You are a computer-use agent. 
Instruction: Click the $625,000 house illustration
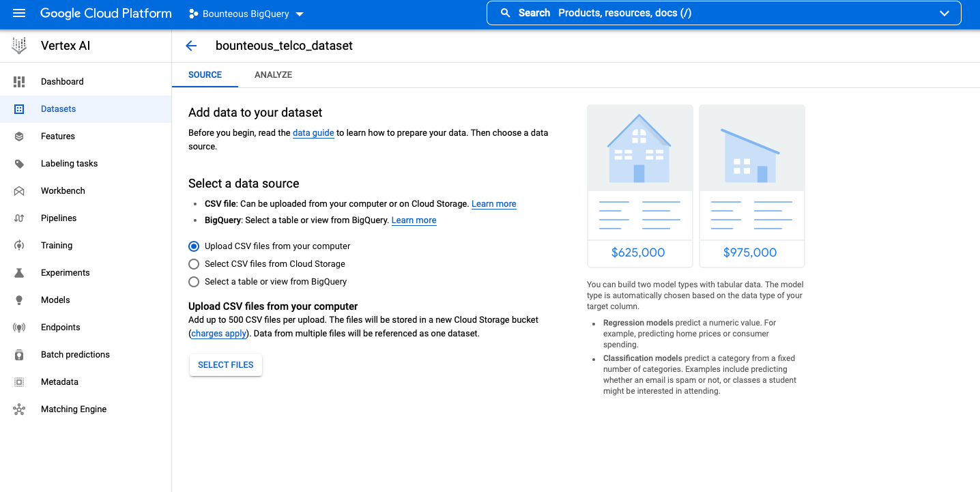pyautogui.click(x=639, y=186)
